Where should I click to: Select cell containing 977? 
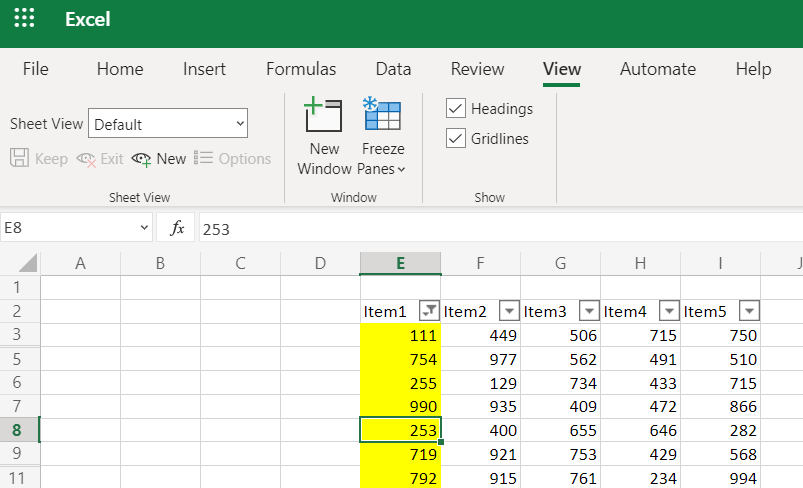click(480, 359)
